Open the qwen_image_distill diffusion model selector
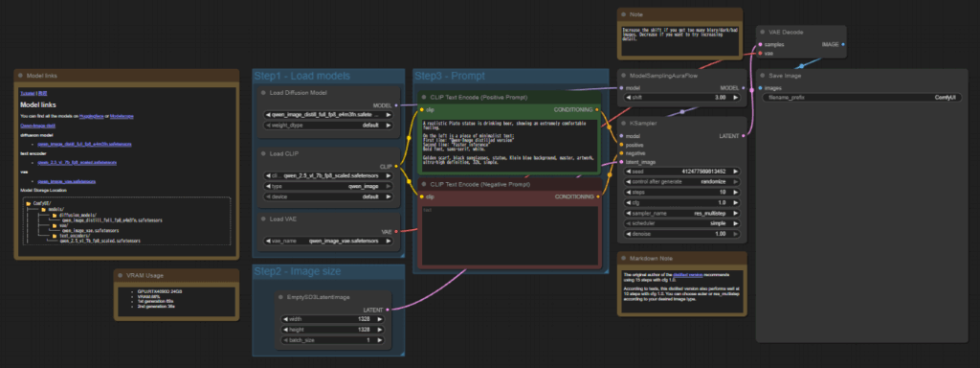Screen dimensions: 980x368 pyautogui.click(x=328, y=115)
